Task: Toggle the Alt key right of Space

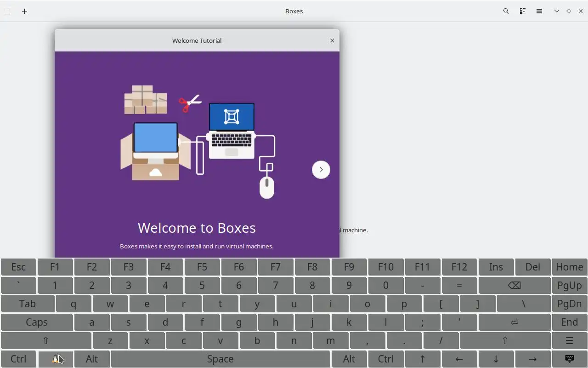Action: 349,359
